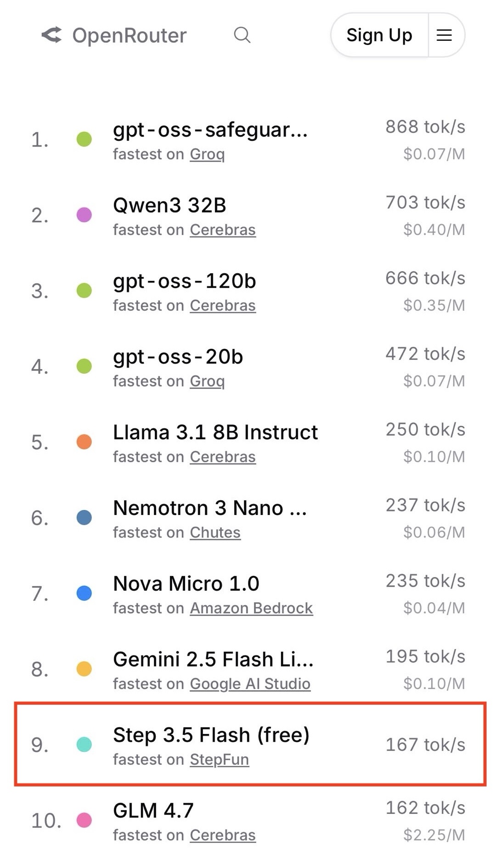Viewport: 496px width, 868px height.
Task: Open the hamburger menu
Action: (x=444, y=35)
